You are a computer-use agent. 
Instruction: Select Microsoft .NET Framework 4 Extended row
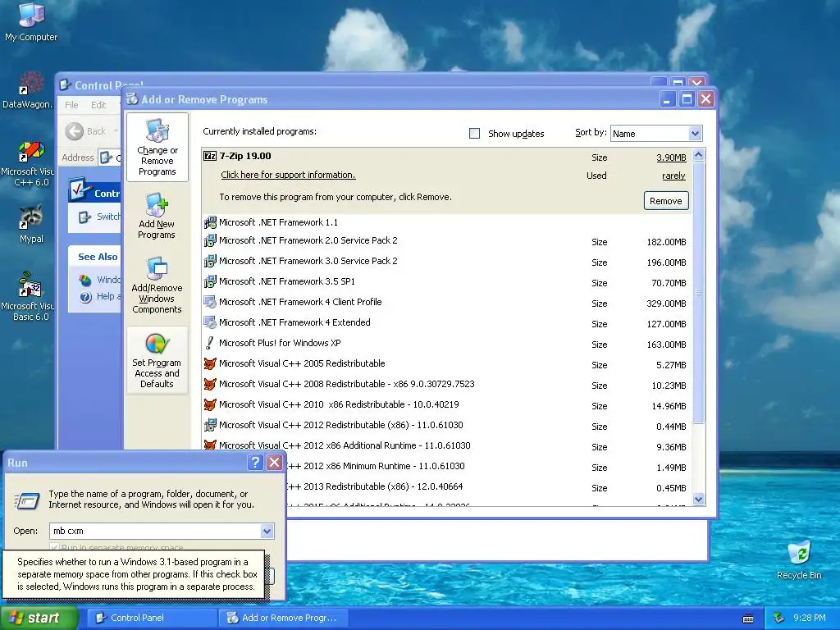[446, 323]
